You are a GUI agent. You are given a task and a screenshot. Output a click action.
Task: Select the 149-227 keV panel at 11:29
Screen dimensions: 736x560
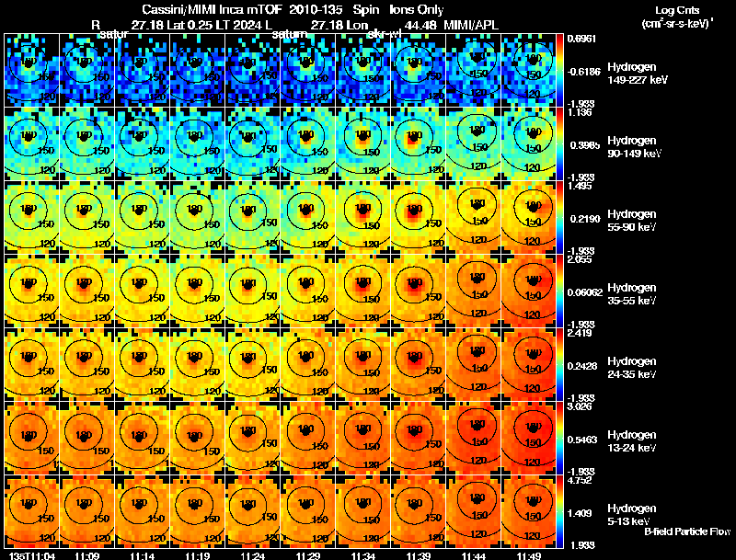click(x=308, y=71)
